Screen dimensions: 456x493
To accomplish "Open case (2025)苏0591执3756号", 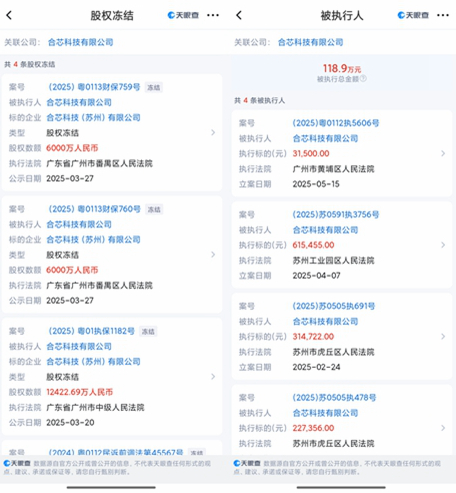I will pos(336,214).
